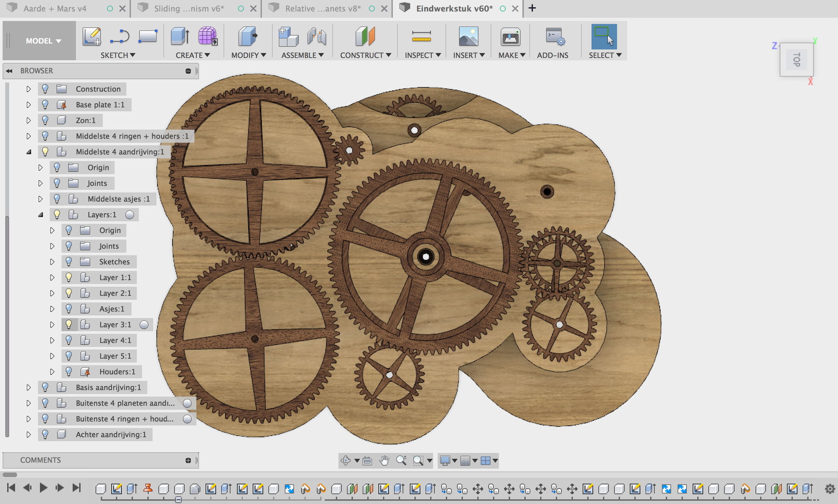The width and height of the screenshot is (838, 504).
Task: Expand the Base plate 1:1 node
Action: click(x=29, y=105)
